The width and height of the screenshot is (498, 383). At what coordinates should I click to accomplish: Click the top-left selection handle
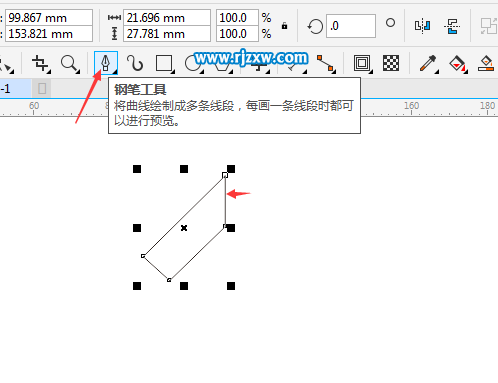[137, 169]
